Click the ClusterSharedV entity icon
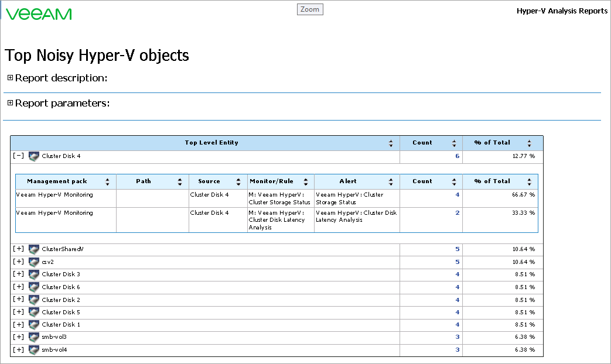The image size is (611, 364). coord(34,249)
